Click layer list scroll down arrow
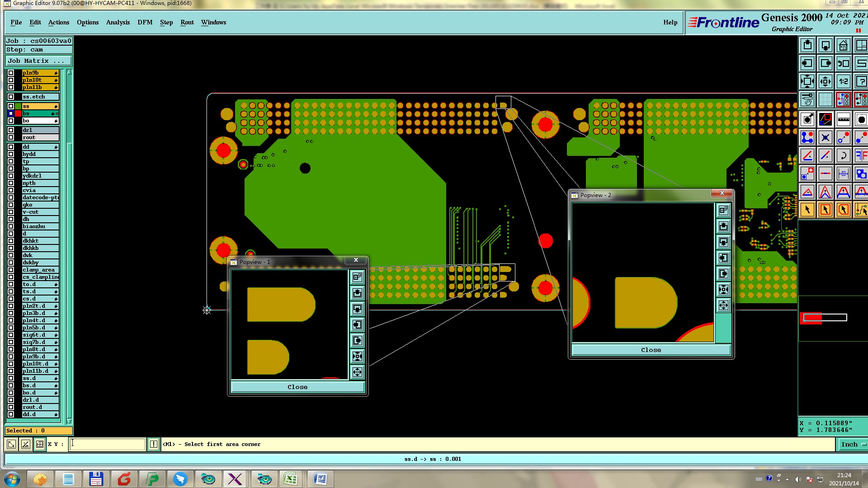Screen dimensions: 868x488 point(69,421)
